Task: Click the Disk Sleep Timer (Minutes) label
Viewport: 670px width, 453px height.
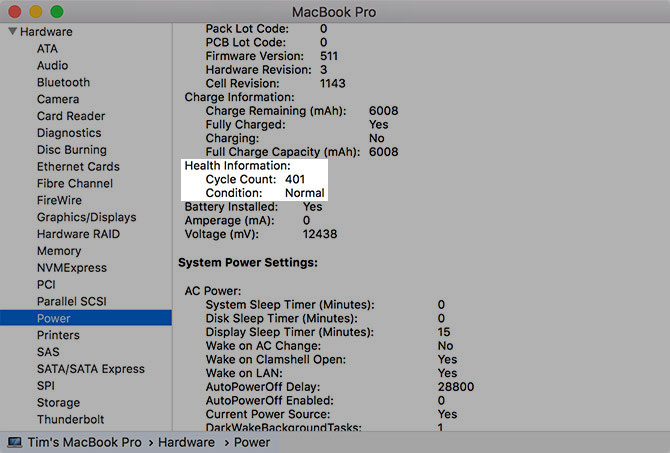Action: 282,318
